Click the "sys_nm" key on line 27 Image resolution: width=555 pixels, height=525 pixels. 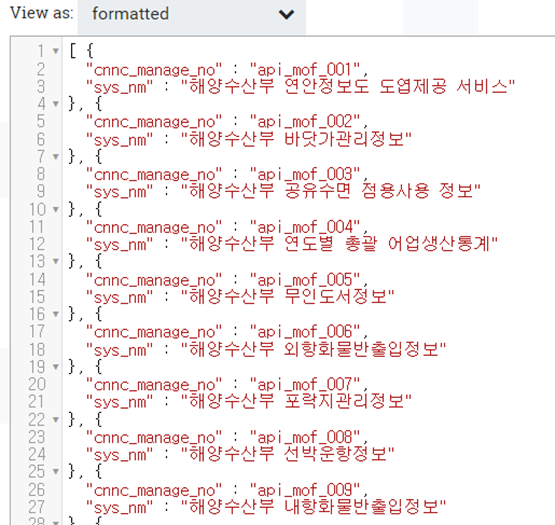[x=120, y=507]
